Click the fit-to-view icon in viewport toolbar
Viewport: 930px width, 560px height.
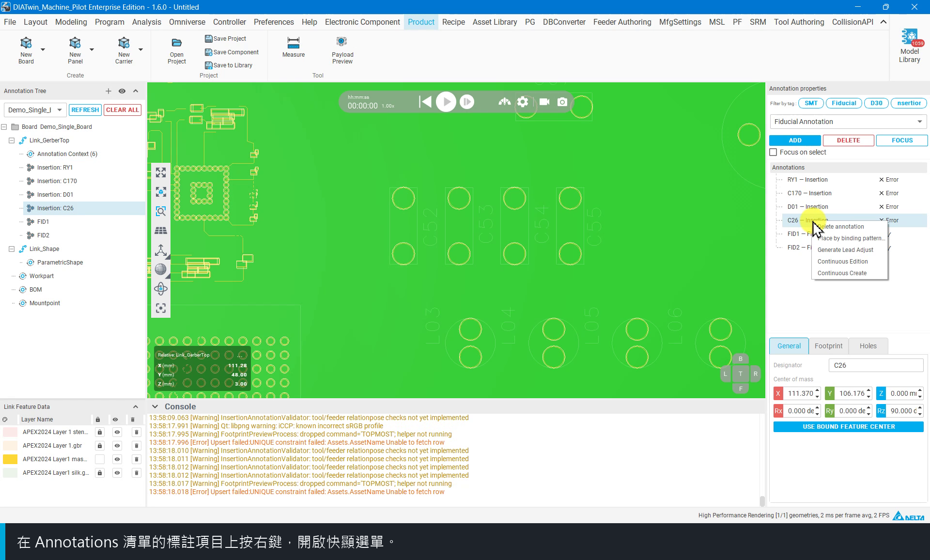coord(161,172)
